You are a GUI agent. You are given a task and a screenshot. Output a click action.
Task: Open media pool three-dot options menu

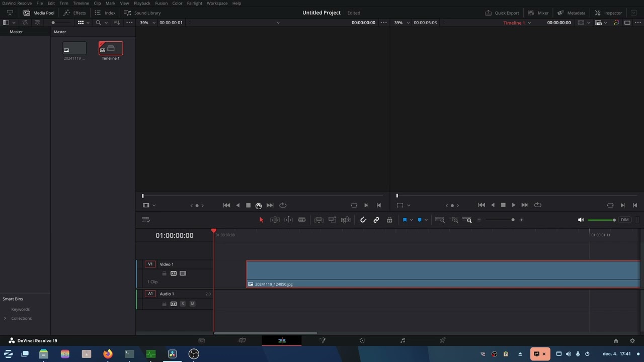129,23
